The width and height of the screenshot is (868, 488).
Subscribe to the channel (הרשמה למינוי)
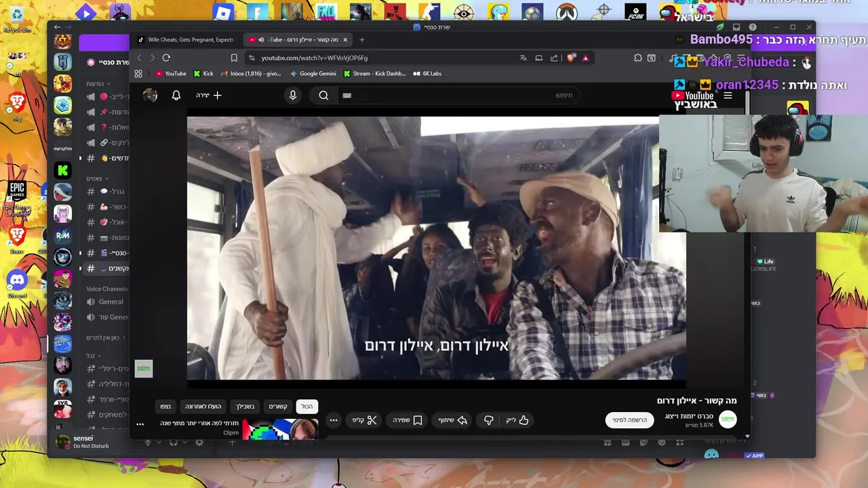coord(629,420)
